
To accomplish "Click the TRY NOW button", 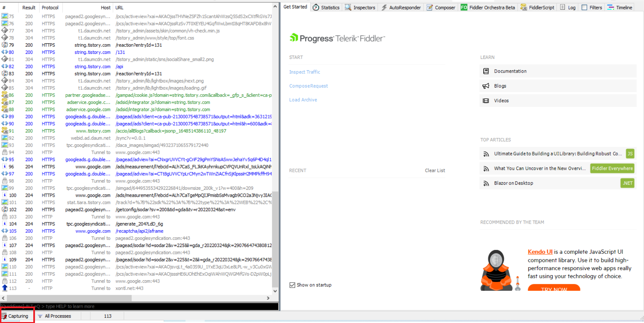I will coord(554,288).
